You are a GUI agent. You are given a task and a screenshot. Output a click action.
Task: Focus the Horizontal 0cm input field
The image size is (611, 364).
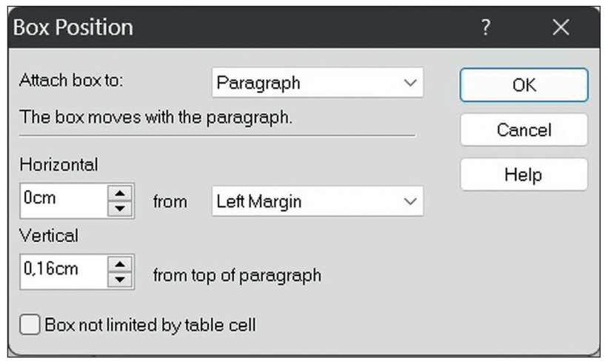click(x=61, y=200)
